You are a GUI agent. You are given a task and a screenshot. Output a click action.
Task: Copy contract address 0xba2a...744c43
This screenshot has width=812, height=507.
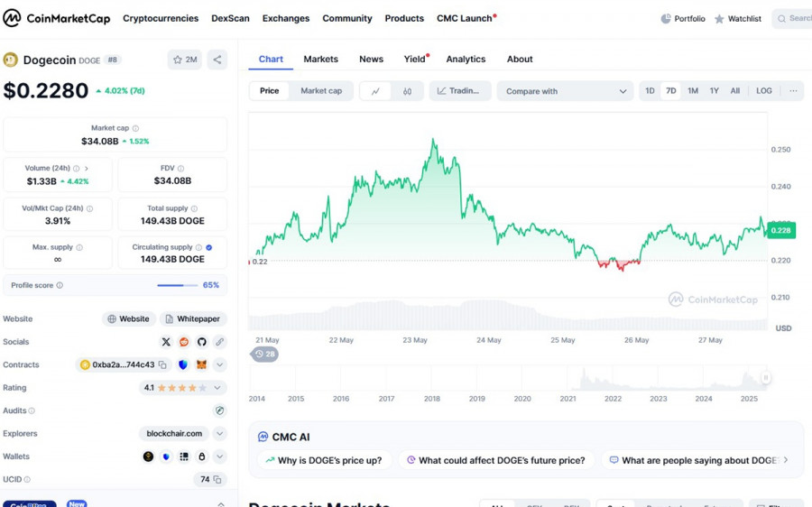[162, 364]
